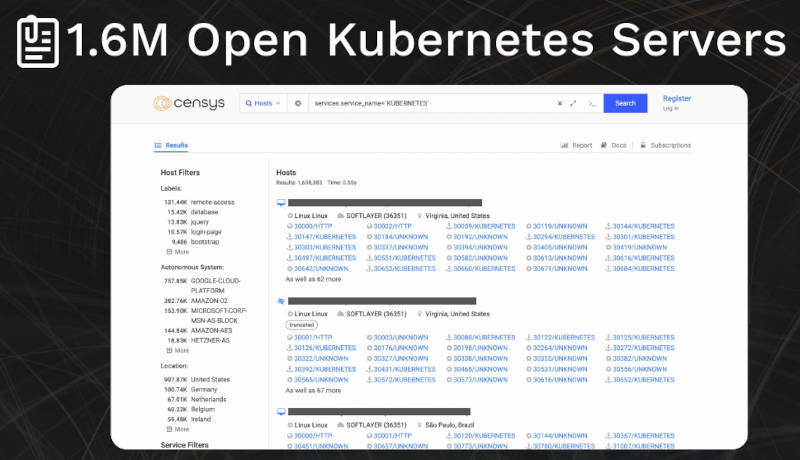Click into the search query input field
The width and height of the screenshot is (800, 460).
(431, 103)
